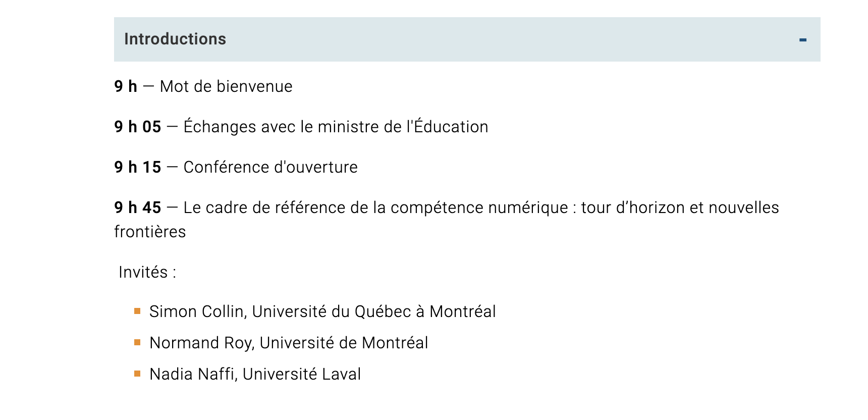
Task: Click the "Invités :" label
Action: click(147, 272)
